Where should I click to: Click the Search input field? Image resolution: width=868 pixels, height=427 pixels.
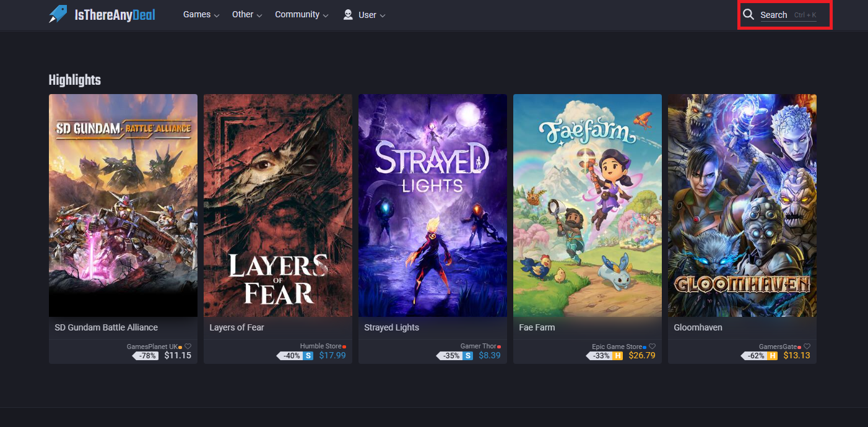tap(788, 15)
